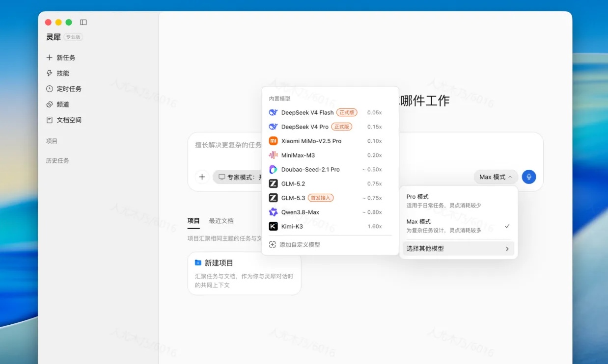Viewport: 608px width, 364px height.
Task: Click the blue folder icon on 新建项目
Action: pyautogui.click(x=198, y=262)
